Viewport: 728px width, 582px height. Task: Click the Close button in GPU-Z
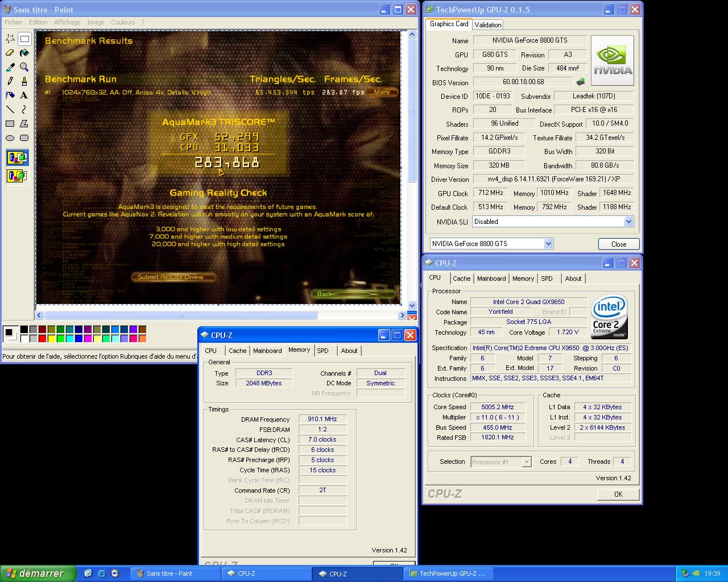619,244
